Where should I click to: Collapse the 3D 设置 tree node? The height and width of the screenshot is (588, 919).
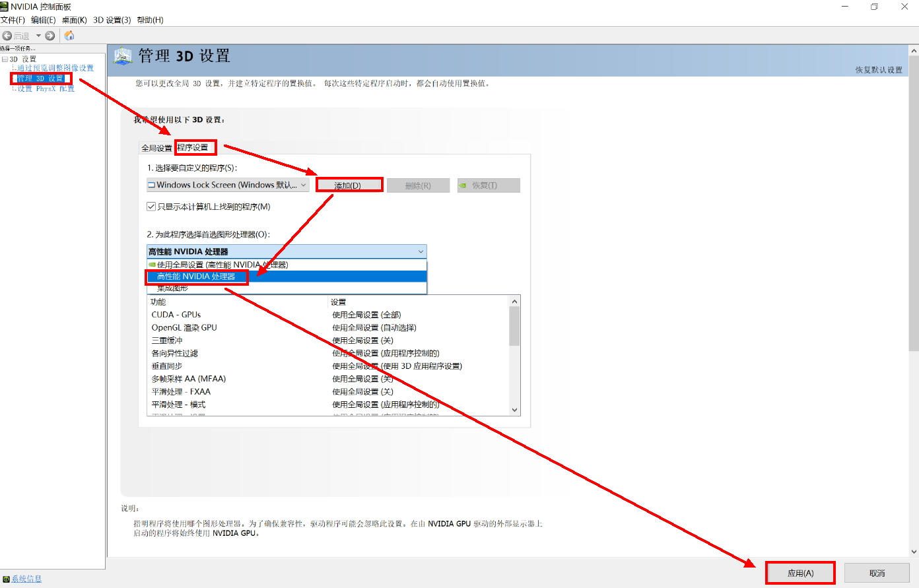(5, 59)
